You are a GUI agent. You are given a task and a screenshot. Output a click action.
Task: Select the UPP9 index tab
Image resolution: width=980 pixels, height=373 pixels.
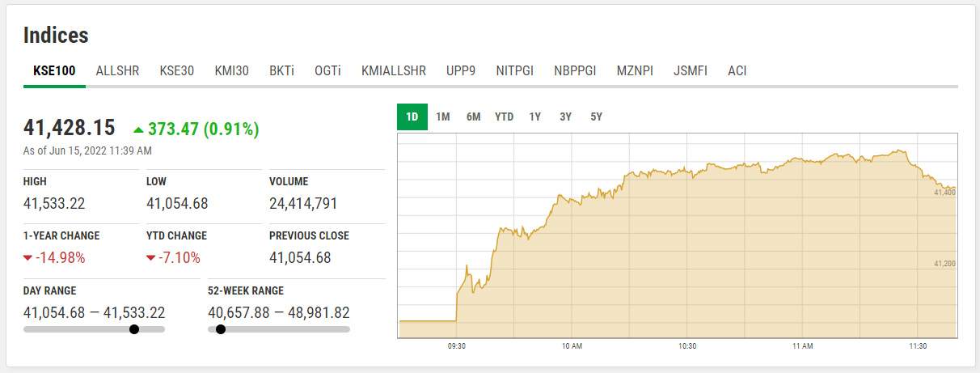click(x=461, y=70)
